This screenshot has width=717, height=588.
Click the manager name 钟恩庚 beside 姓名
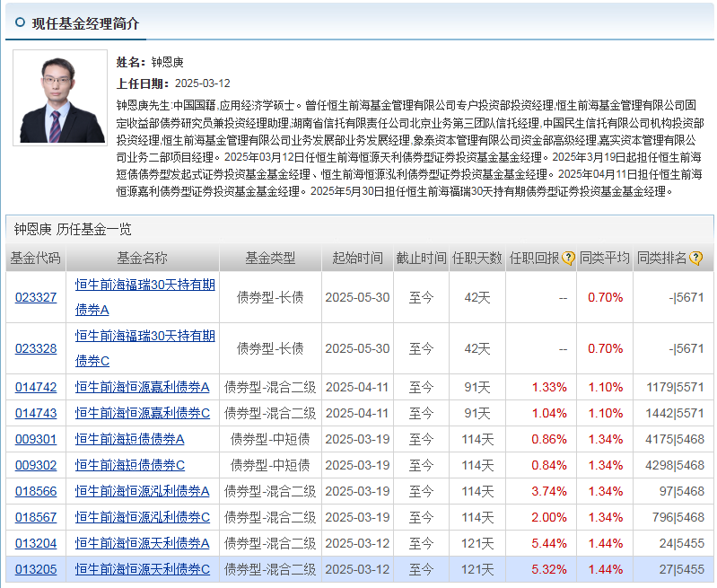pyautogui.click(x=168, y=62)
